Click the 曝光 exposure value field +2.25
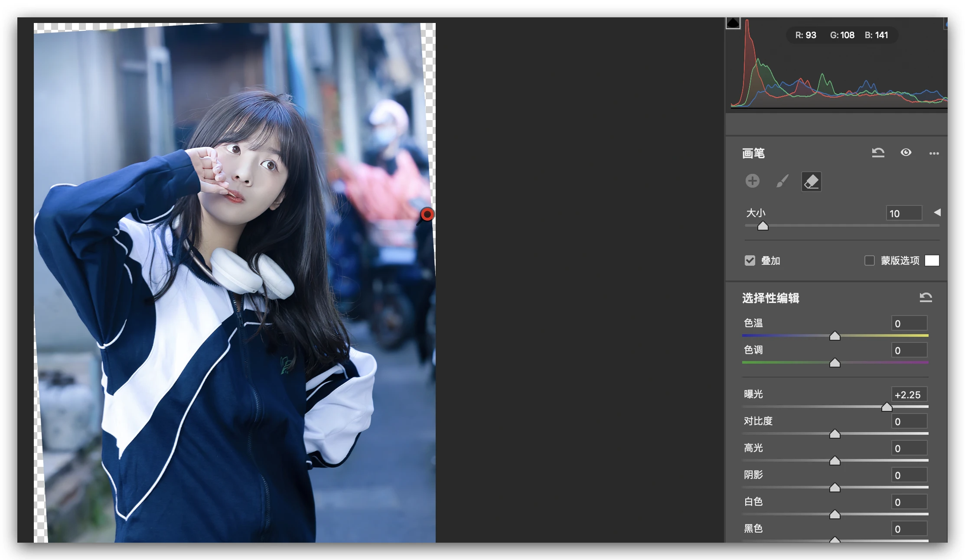The image size is (965, 560). point(909,395)
